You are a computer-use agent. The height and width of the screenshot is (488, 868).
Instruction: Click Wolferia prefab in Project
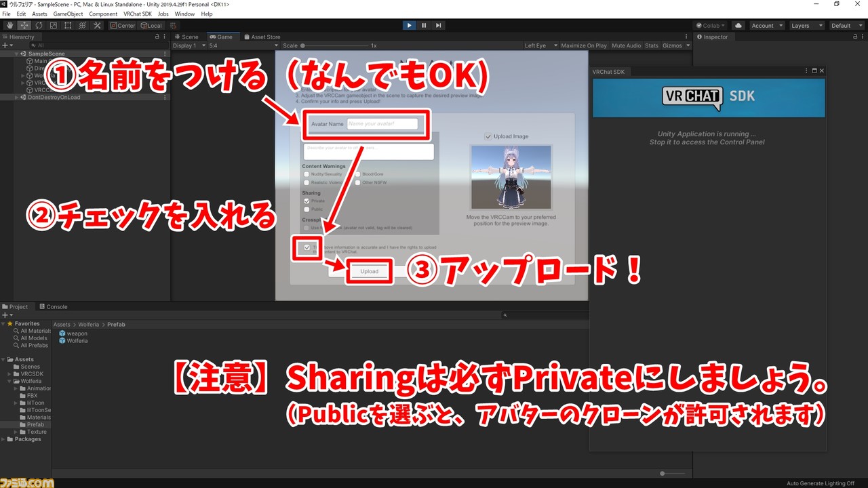[73, 341]
